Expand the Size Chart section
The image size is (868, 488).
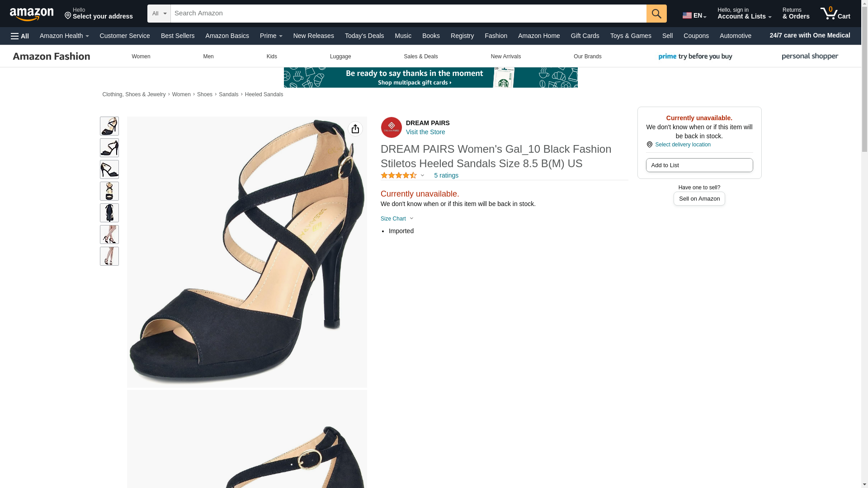[x=397, y=219]
